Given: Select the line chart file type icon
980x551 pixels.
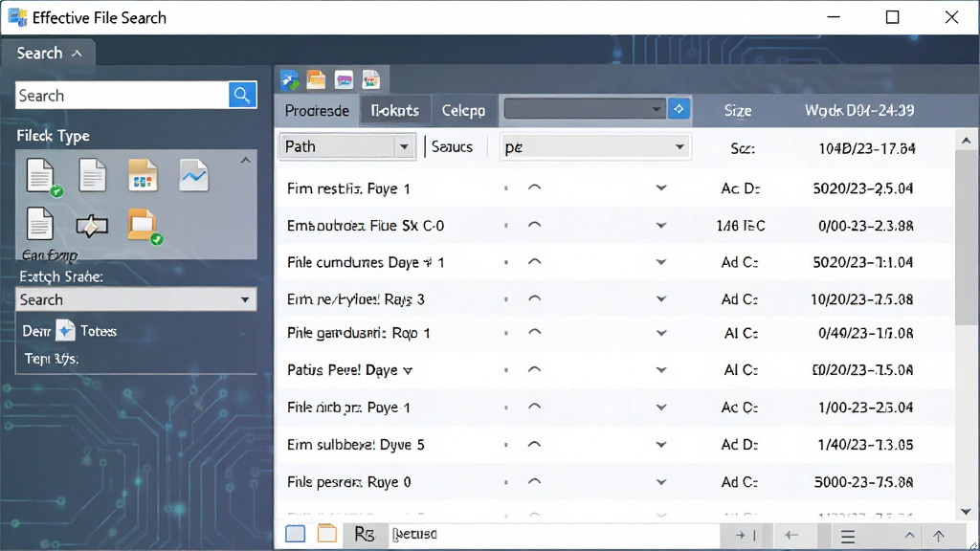Looking at the screenshot, I should tap(193, 175).
